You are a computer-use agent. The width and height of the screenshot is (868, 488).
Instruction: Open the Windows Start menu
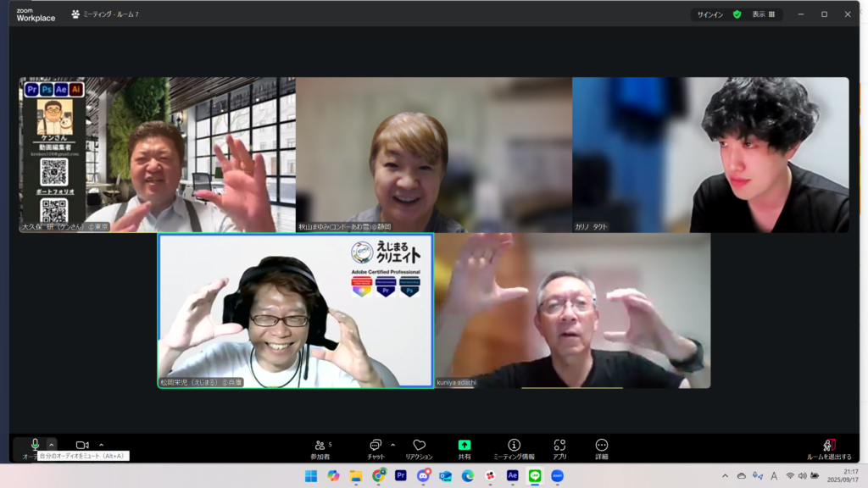(311, 476)
